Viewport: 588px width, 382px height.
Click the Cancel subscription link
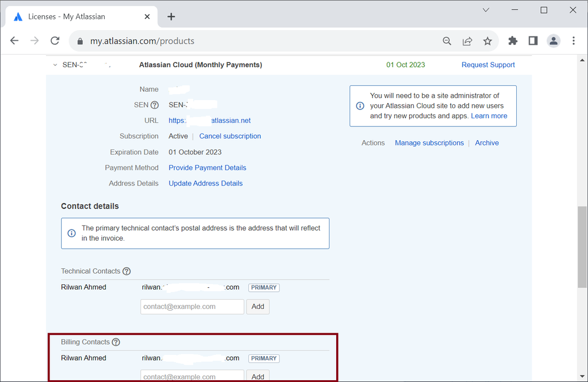click(230, 136)
